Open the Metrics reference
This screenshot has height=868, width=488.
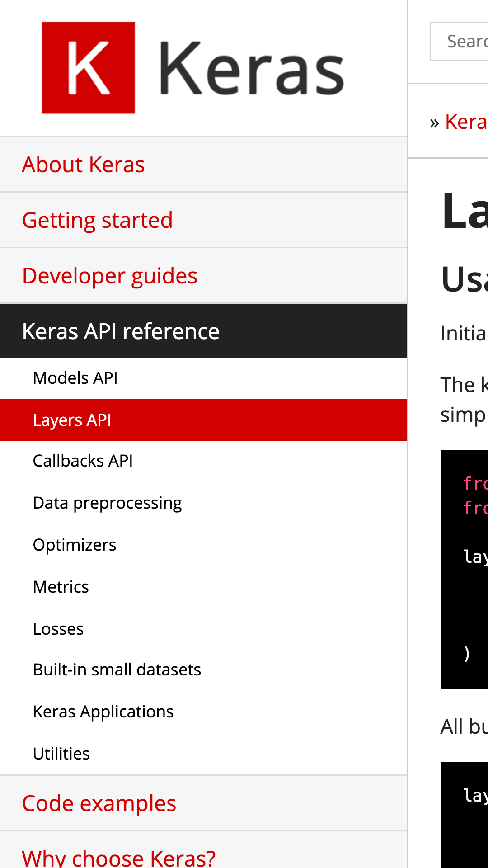tap(203, 587)
